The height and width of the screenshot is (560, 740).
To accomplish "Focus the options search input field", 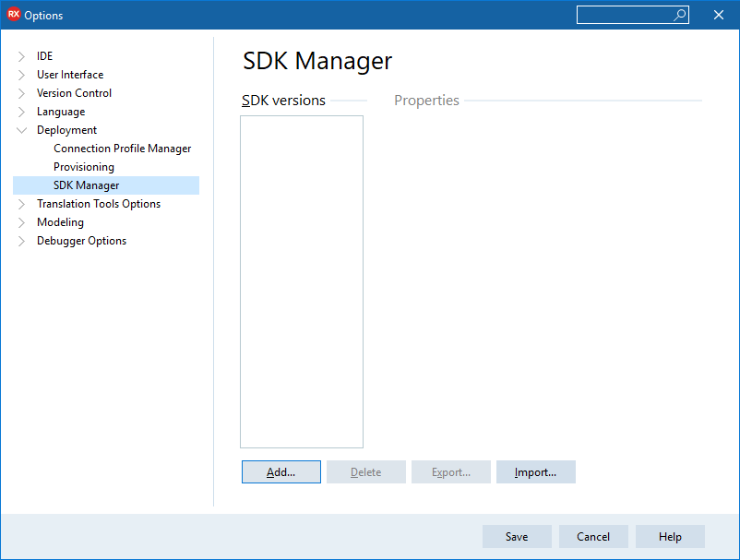I will (x=624, y=15).
